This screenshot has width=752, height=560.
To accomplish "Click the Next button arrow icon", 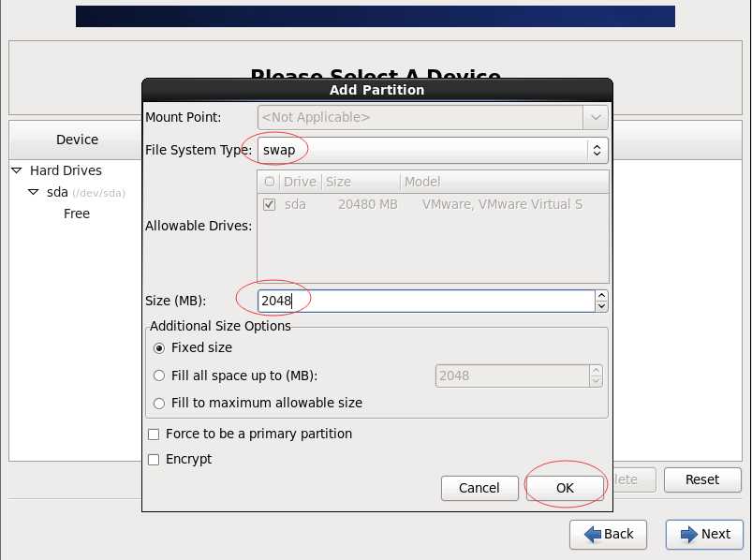I will point(688,534).
